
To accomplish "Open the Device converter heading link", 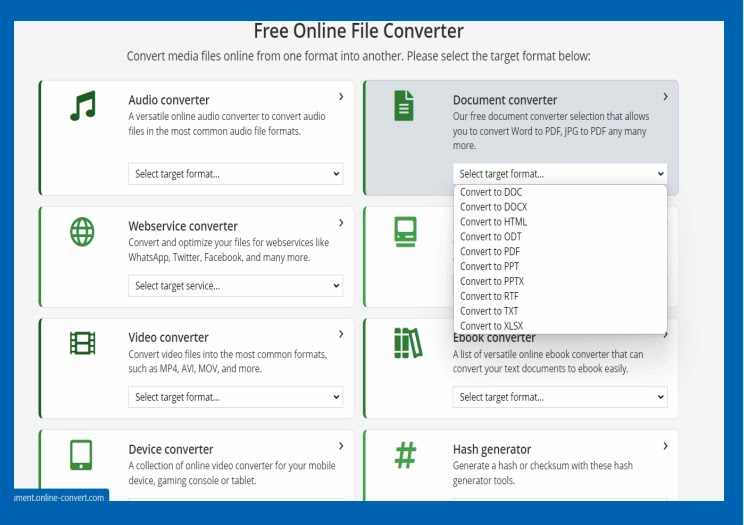I will [x=171, y=449].
